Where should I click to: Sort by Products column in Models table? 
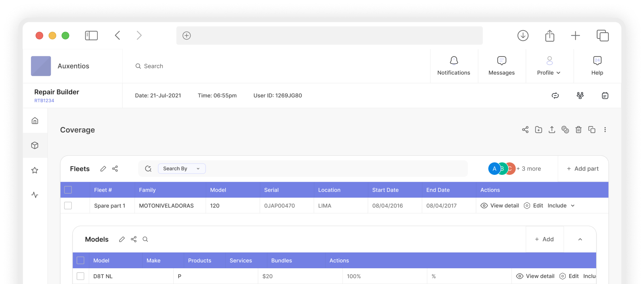coord(200,261)
